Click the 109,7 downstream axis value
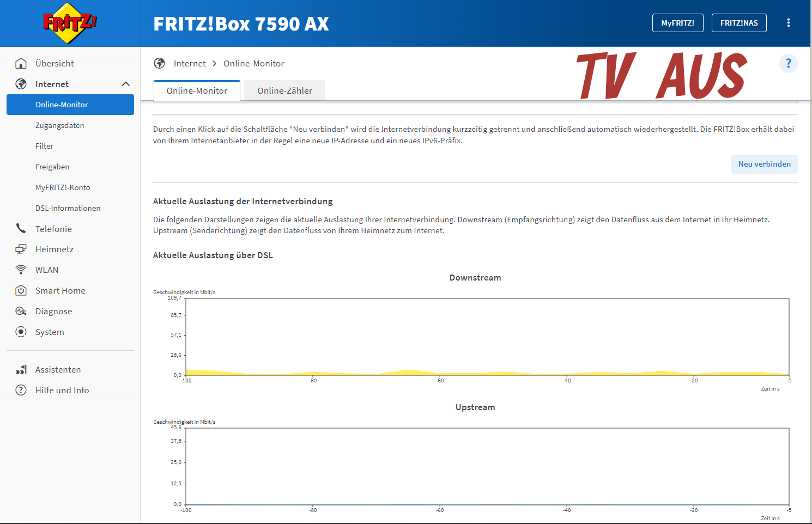 coord(174,298)
